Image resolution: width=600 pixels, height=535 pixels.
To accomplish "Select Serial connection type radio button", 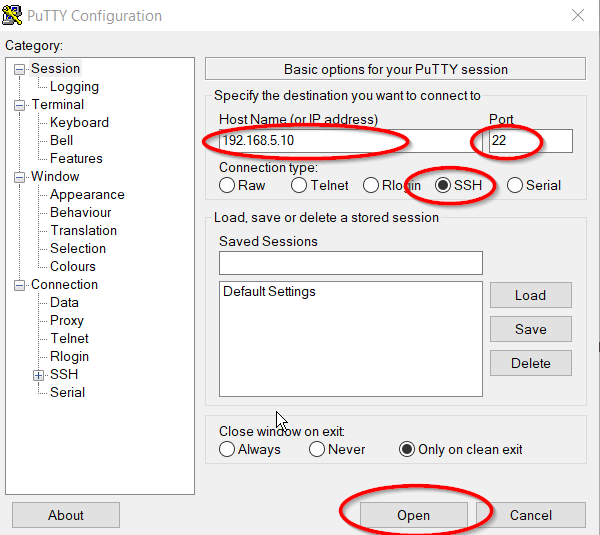I will click(515, 185).
